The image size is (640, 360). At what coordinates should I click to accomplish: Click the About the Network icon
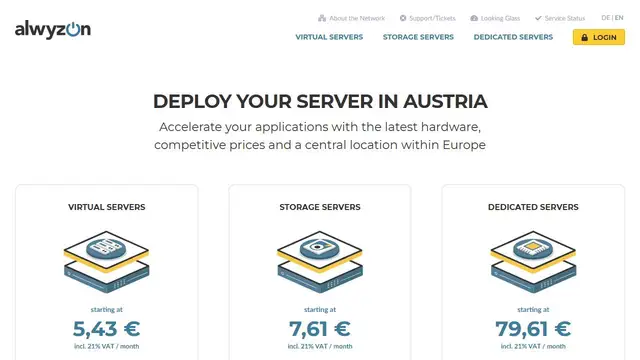(322, 18)
